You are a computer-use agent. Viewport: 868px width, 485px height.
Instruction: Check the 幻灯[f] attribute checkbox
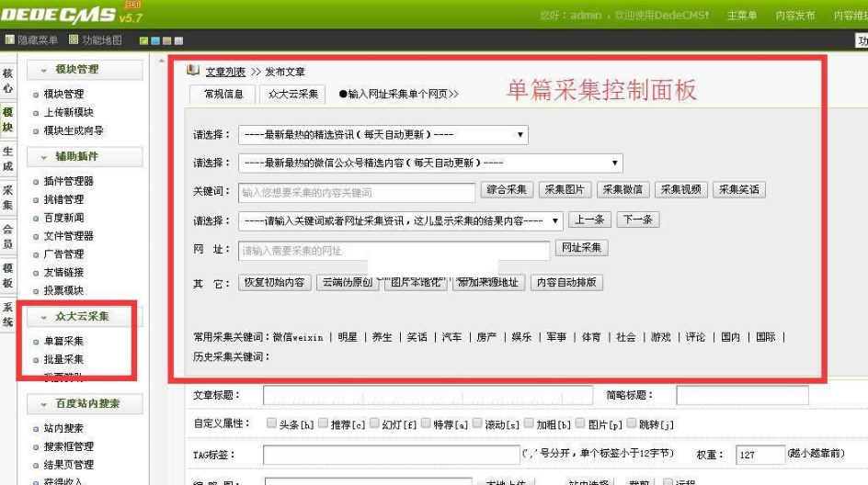click(374, 423)
